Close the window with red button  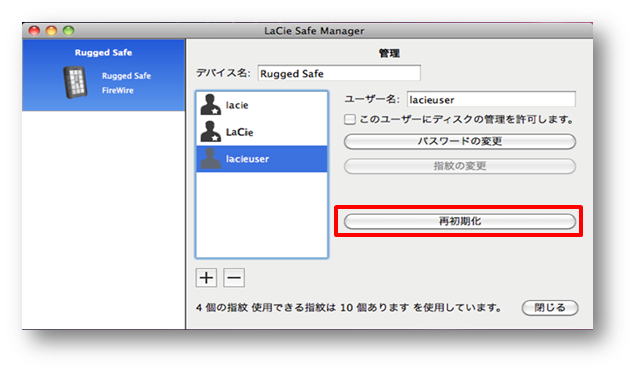34,31
